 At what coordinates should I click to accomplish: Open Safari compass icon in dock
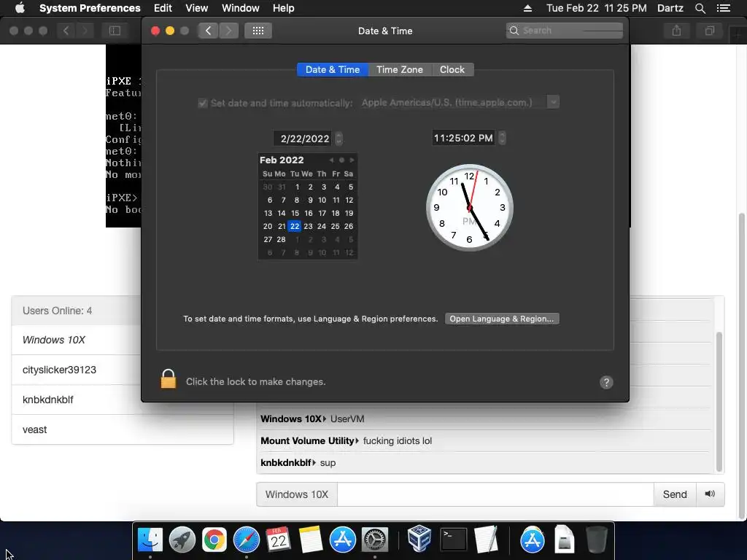point(247,540)
